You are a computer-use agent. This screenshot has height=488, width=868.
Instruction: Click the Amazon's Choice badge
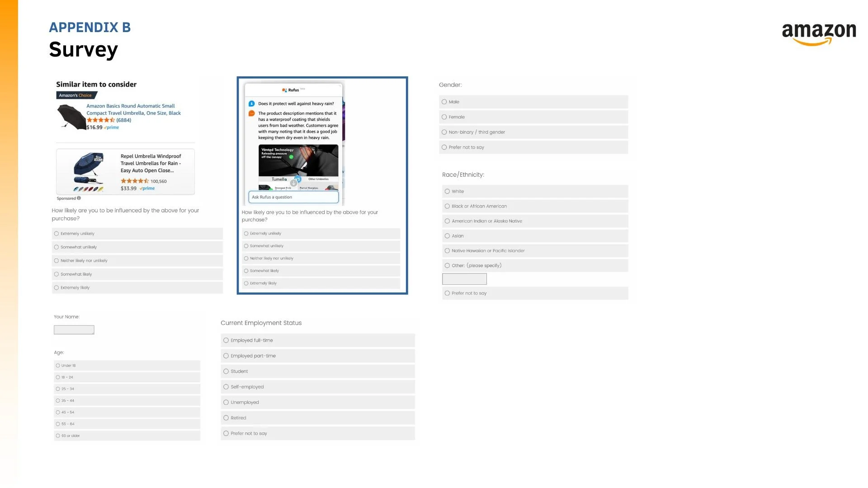tap(76, 95)
